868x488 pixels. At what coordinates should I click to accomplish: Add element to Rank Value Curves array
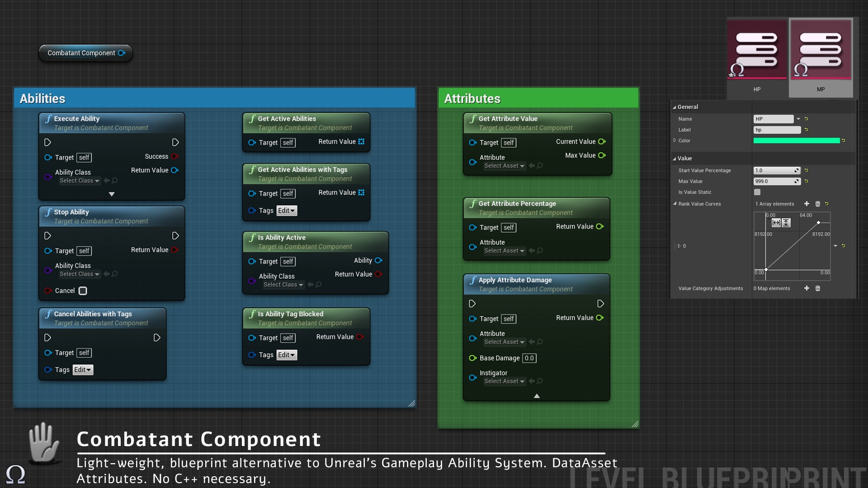[x=807, y=204]
